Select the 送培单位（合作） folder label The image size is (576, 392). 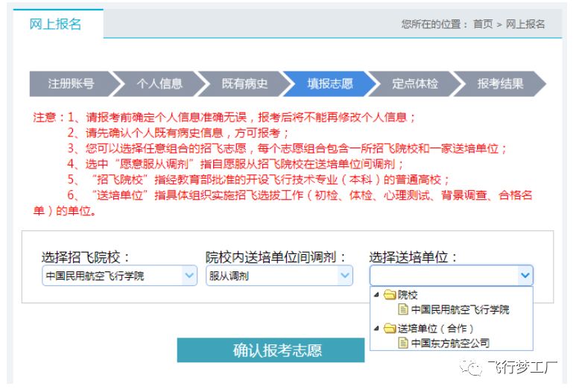pyautogui.click(x=436, y=328)
